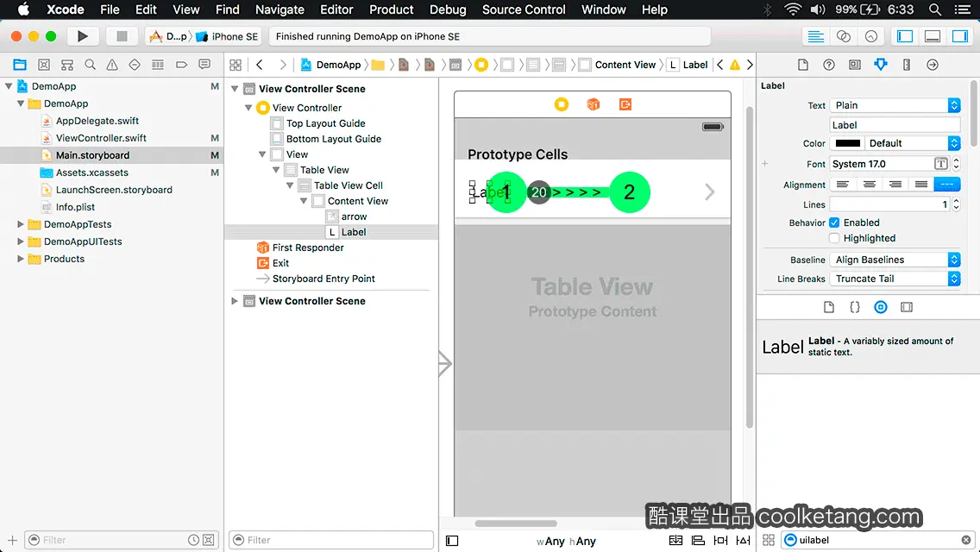Switch to Standard editor
This screenshot has height=552, width=980.
pos(815,36)
